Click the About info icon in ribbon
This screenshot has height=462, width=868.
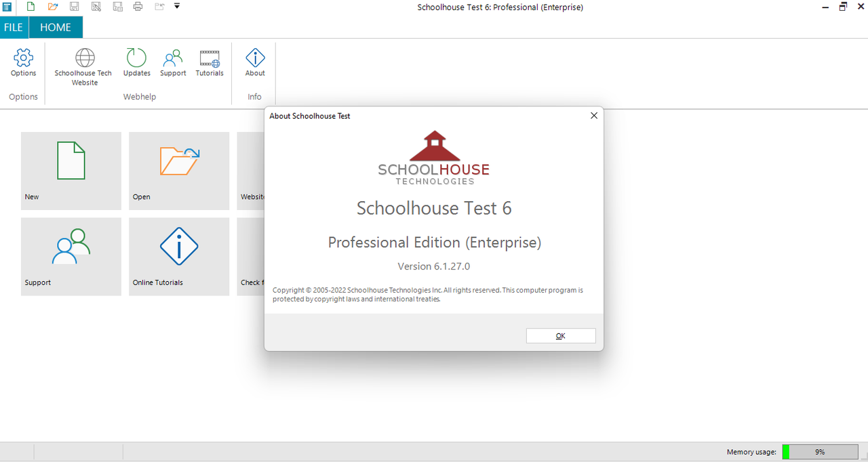(x=255, y=58)
